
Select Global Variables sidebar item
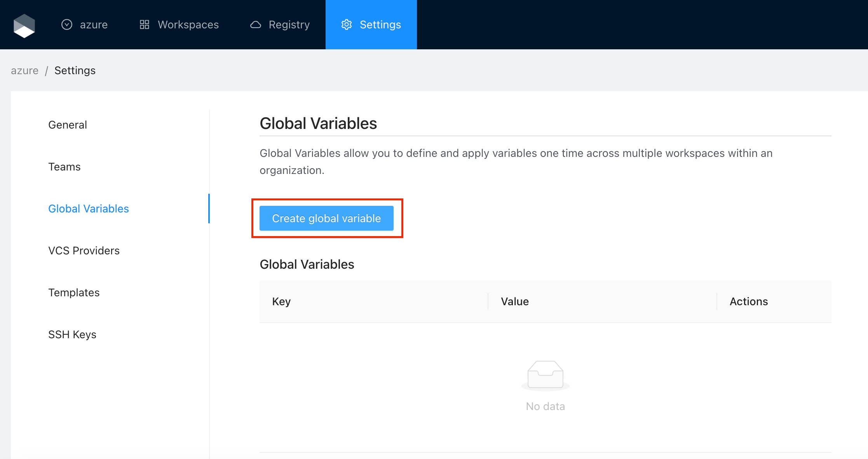click(89, 209)
